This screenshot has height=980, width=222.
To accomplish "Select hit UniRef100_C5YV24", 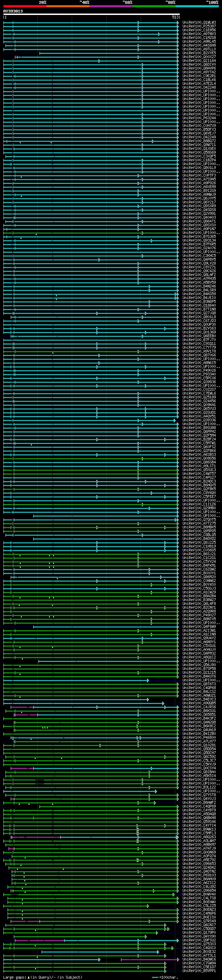I will [199, 561].
